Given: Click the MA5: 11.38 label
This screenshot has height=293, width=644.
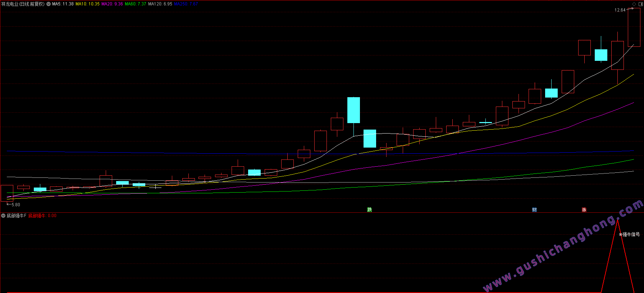Looking at the screenshot, I should 63,4.
